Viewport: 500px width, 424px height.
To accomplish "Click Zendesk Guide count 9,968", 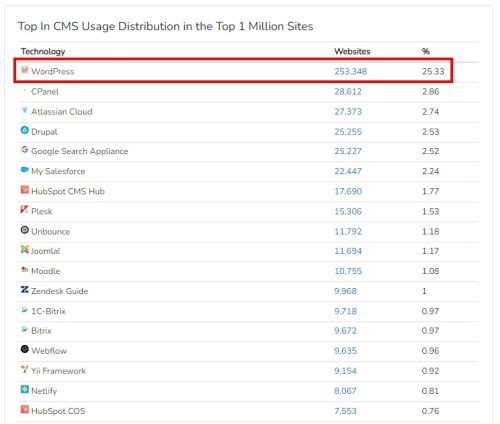I will tap(345, 291).
